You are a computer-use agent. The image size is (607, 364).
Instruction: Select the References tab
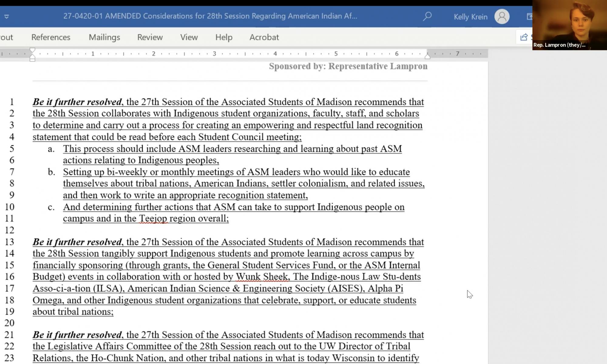point(51,37)
